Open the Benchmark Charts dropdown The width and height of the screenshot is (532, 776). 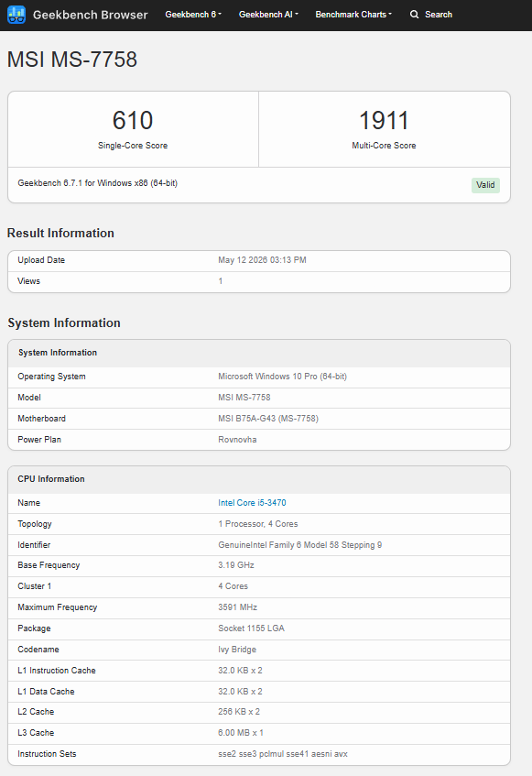tap(353, 15)
